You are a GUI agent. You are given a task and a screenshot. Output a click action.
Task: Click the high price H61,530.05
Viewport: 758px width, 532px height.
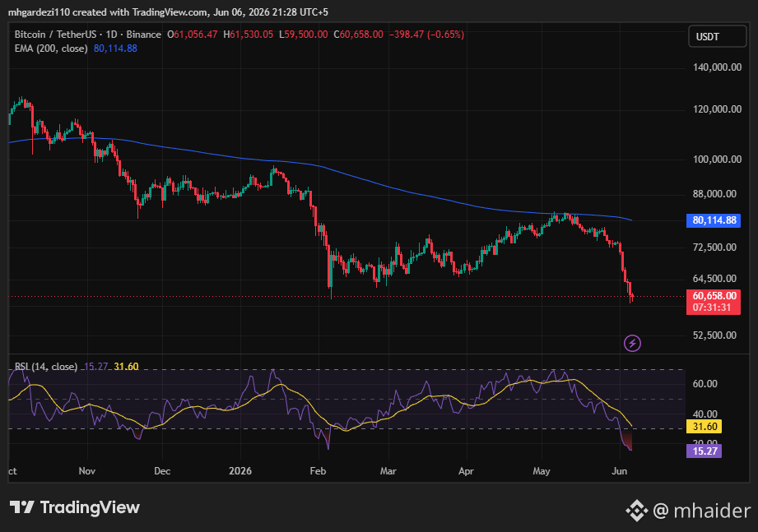coord(248,35)
